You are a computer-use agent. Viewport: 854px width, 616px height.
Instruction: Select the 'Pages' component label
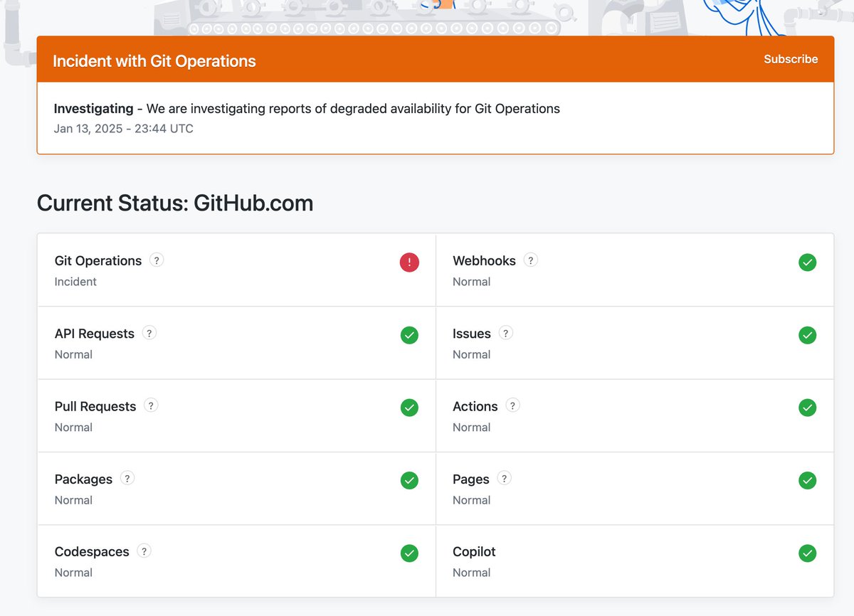[471, 479]
